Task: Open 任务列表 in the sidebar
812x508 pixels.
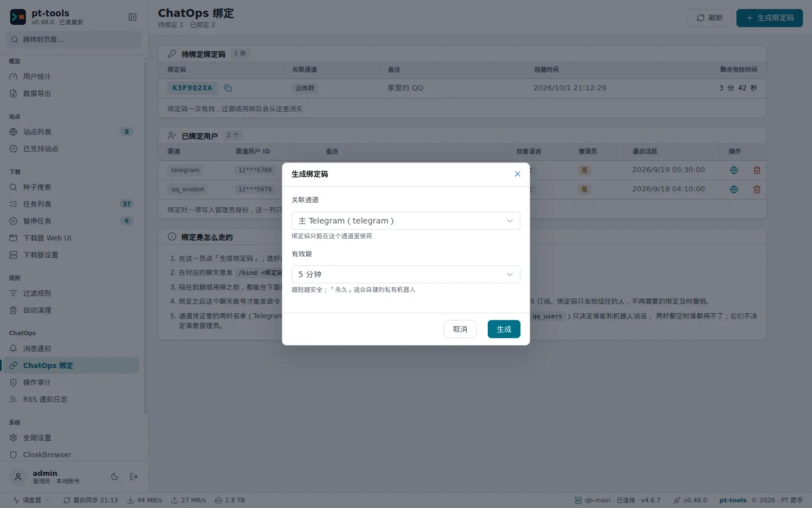Action: coord(71,204)
